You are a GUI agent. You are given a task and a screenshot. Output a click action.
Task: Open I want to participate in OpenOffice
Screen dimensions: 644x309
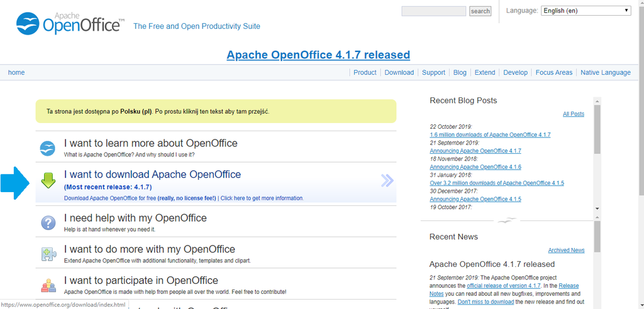(141, 280)
